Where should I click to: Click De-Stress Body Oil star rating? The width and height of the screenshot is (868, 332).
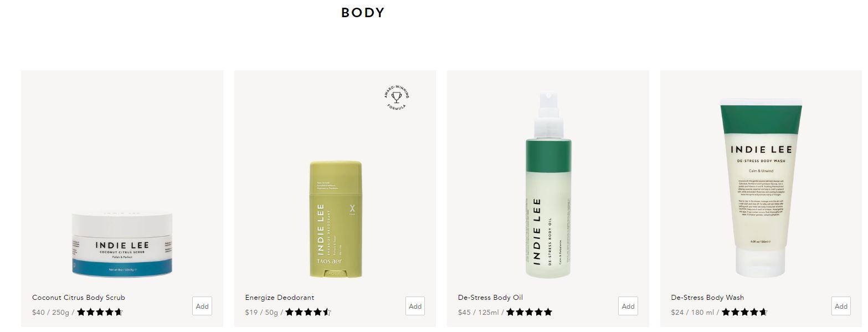coord(529,312)
